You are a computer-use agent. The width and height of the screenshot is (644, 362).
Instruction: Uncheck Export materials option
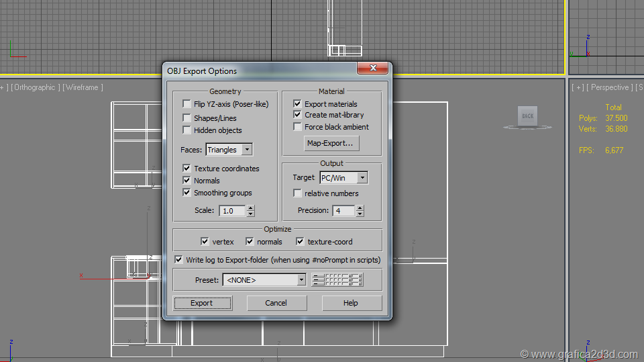pyautogui.click(x=297, y=104)
